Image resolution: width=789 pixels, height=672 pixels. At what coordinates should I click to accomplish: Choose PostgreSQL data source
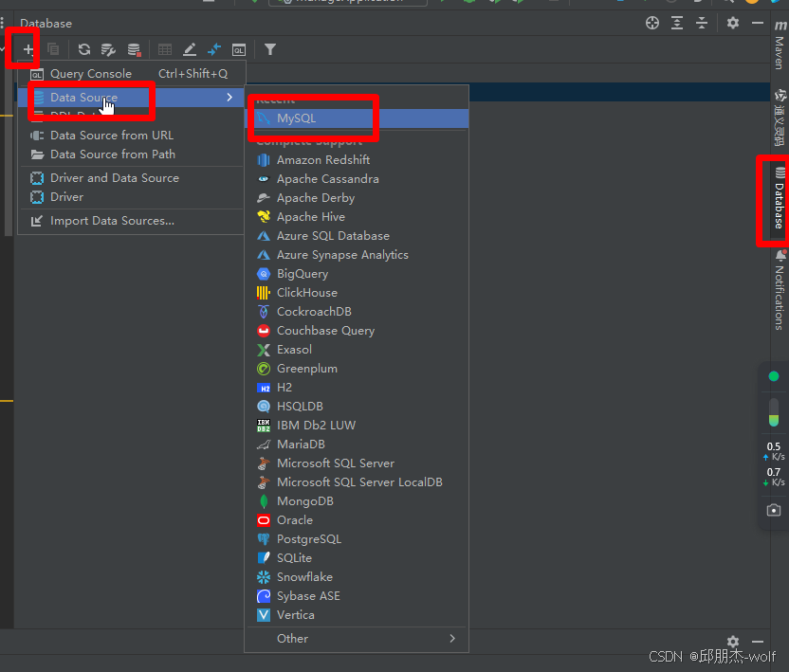click(x=357, y=539)
